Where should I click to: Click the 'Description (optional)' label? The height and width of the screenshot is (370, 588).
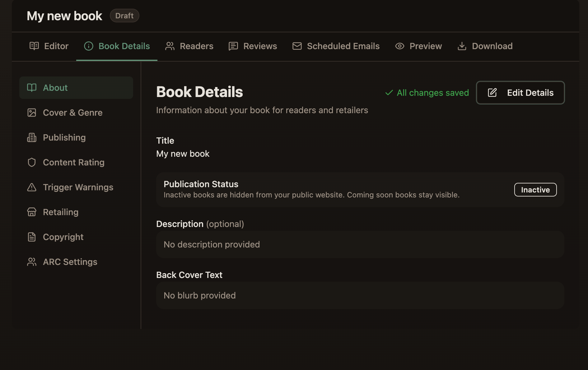200,224
